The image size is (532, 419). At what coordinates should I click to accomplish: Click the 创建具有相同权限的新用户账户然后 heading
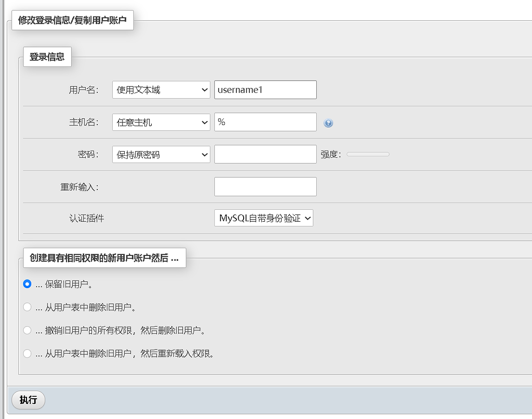[104, 258]
